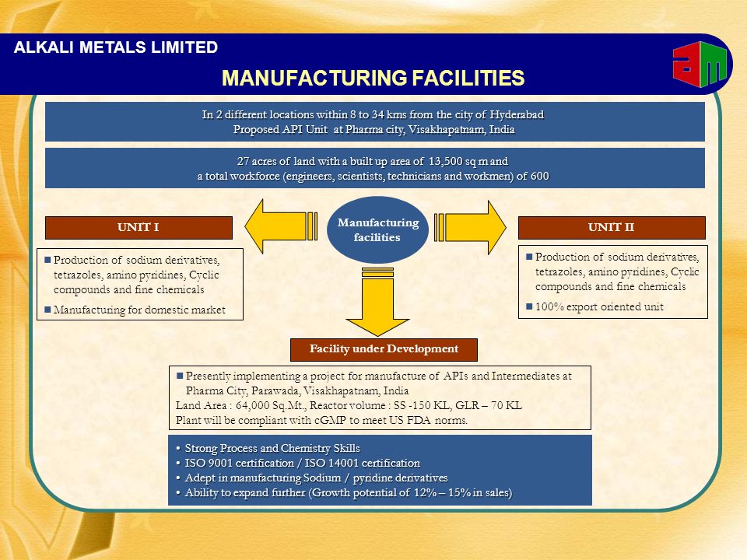Select 'Proposed API Unit at Pharma city' line
747x560 pixels.
[x=374, y=130]
